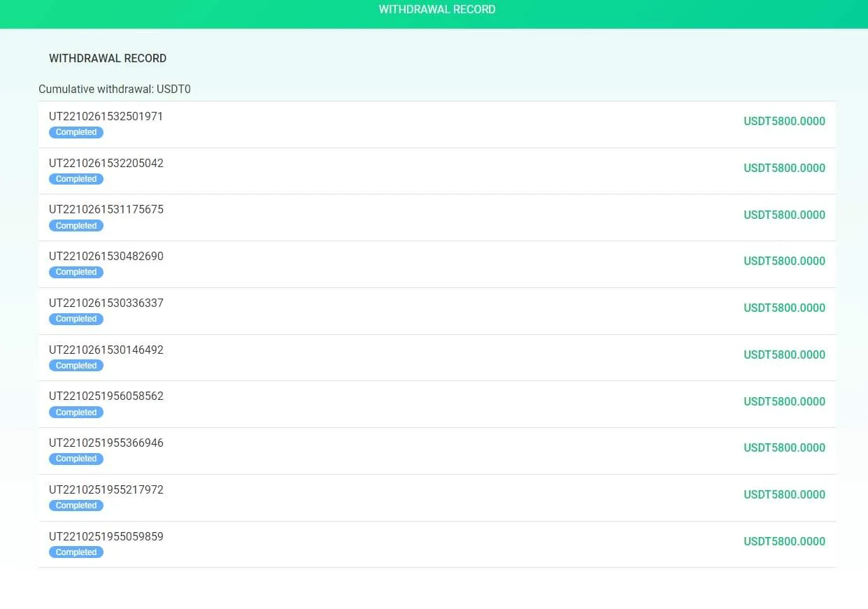Image resolution: width=868 pixels, height=609 pixels.
Task: Click USDT5800.0000 amount for UT2210261532205042
Action: click(x=784, y=169)
